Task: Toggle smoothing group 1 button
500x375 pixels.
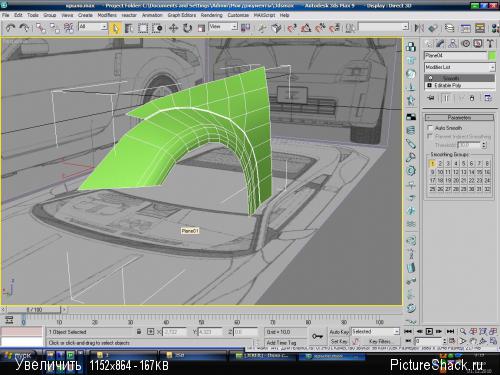Action: (432, 164)
